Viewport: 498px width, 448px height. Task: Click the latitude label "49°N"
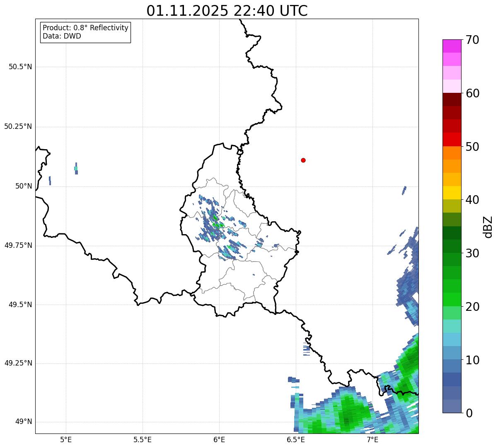point(24,422)
